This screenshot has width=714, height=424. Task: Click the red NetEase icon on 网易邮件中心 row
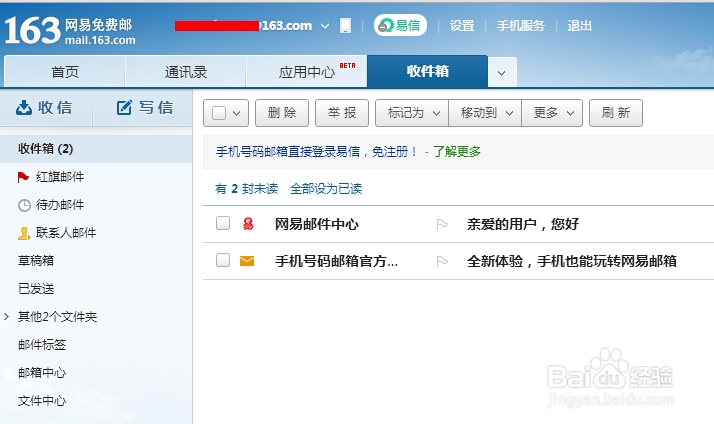tap(248, 224)
